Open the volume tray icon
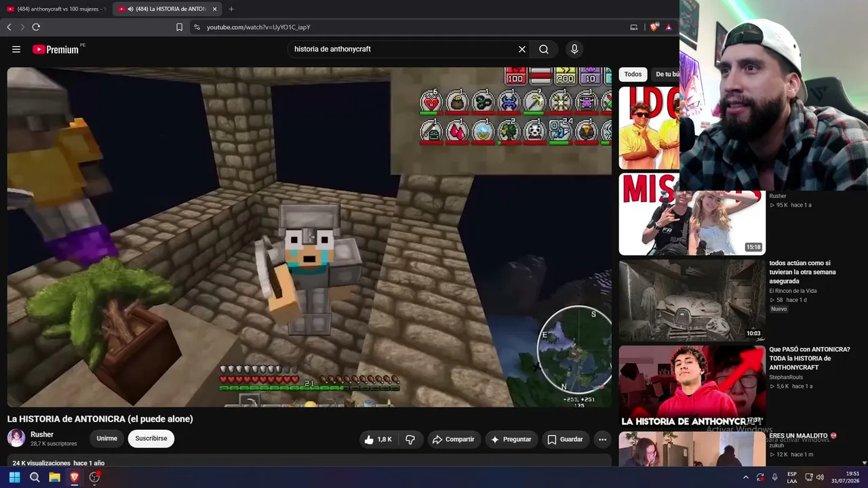The height and width of the screenshot is (488, 868). pos(820,477)
